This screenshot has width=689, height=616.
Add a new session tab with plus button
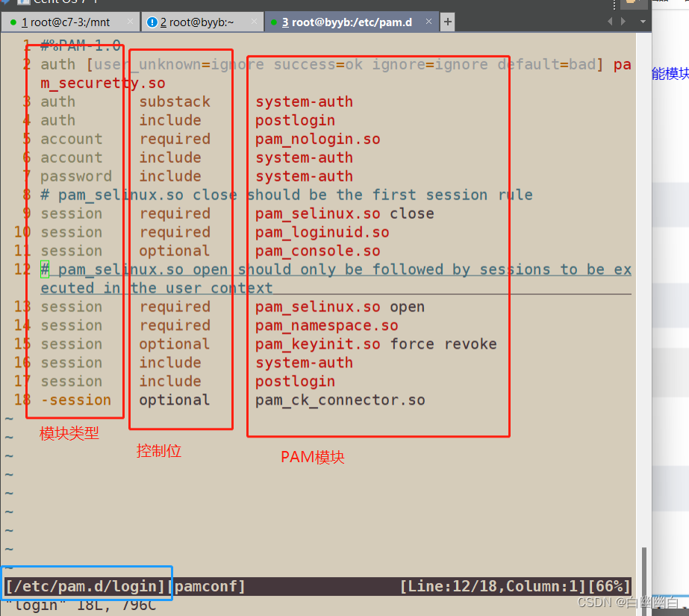[x=447, y=22]
